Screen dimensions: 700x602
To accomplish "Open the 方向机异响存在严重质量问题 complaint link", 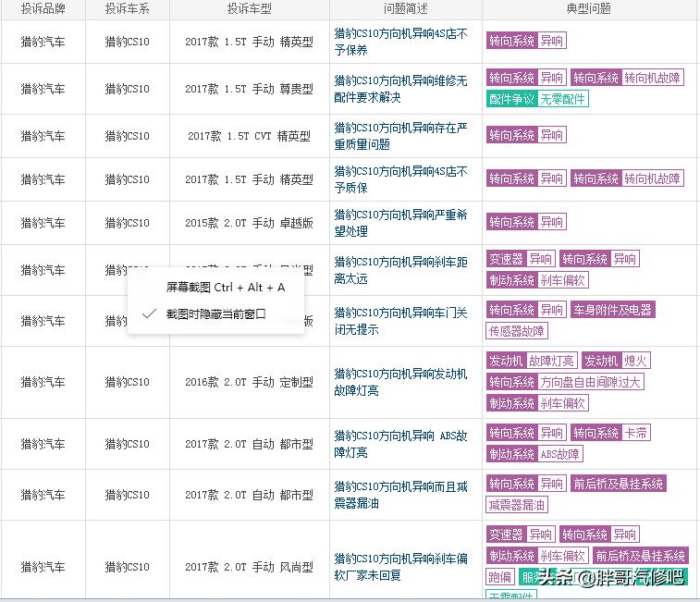I will point(400,136).
